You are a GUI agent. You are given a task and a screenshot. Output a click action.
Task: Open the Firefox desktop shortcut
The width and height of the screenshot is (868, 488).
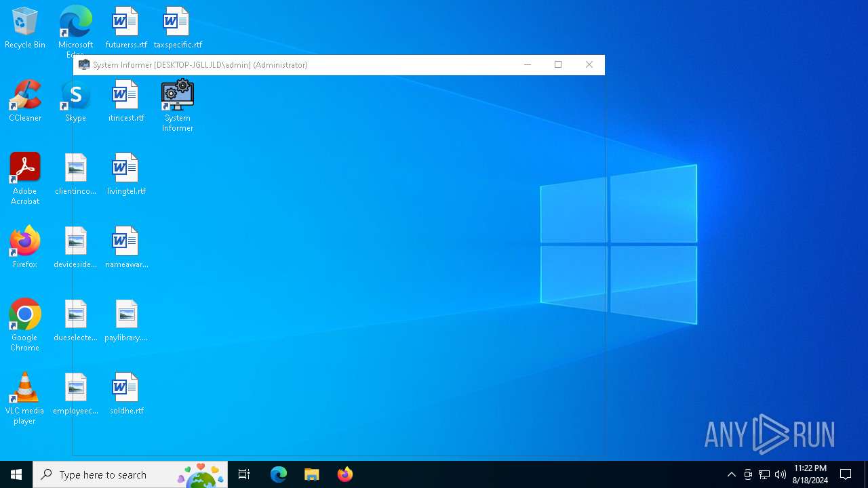click(x=25, y=247)
